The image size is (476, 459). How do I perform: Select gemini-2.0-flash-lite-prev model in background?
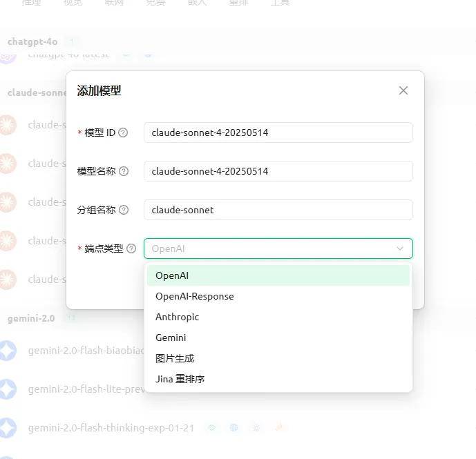tap(86, 389)
